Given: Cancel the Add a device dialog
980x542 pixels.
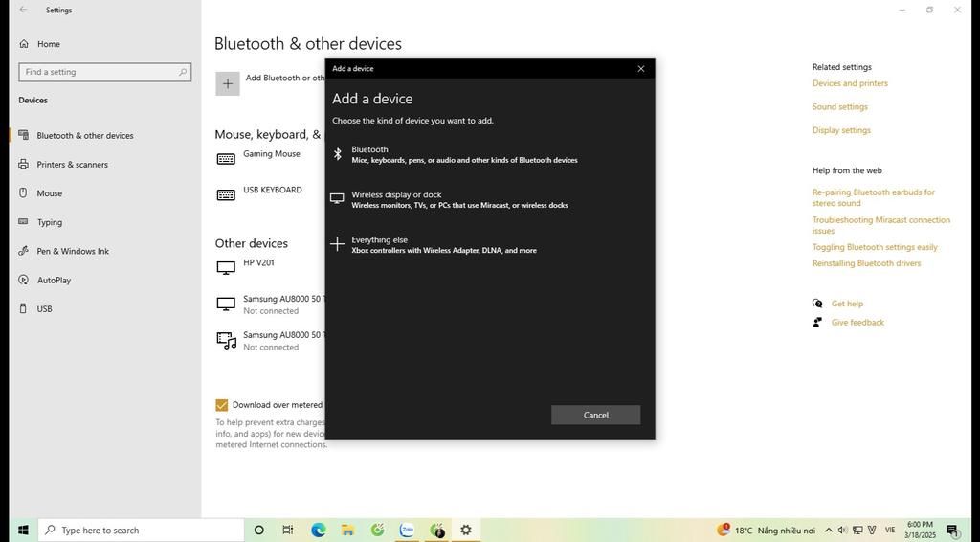Looking at the screenshot, I should [x=595, y=415].
